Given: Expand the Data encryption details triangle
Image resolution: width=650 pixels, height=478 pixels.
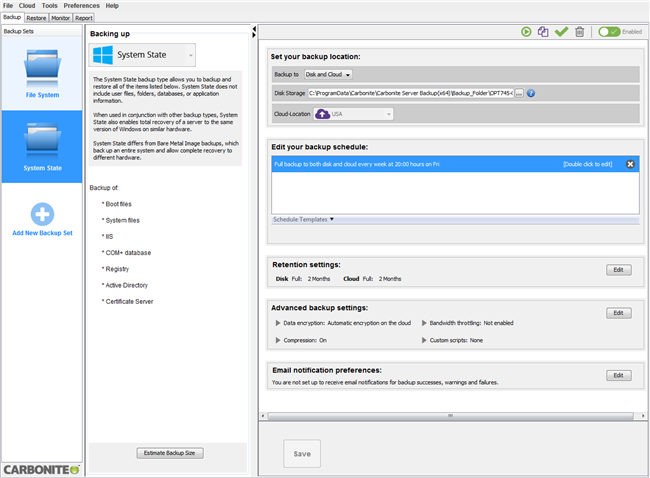Looking at the screenshot, I should pos(278,323).
